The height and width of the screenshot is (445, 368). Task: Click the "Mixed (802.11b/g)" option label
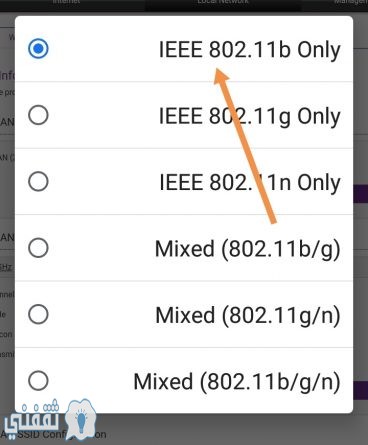[248, 249]
